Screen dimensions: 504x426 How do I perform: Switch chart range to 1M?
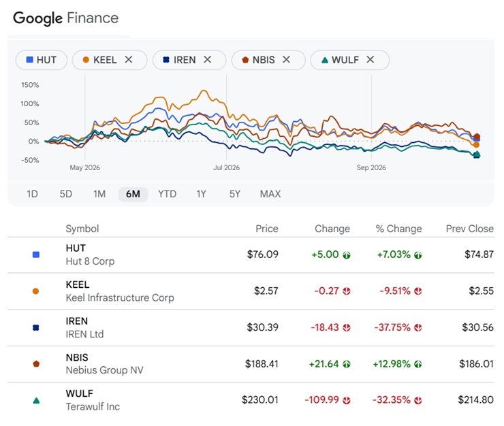[x=99, y=194]
